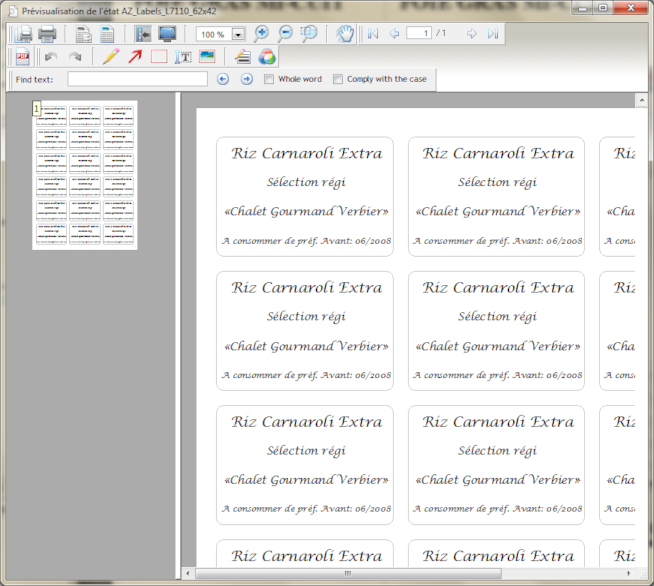The width and height of the screenshot is (654, 586).
Task: Select the page 1 thumbnail
Action: point(85,175)
